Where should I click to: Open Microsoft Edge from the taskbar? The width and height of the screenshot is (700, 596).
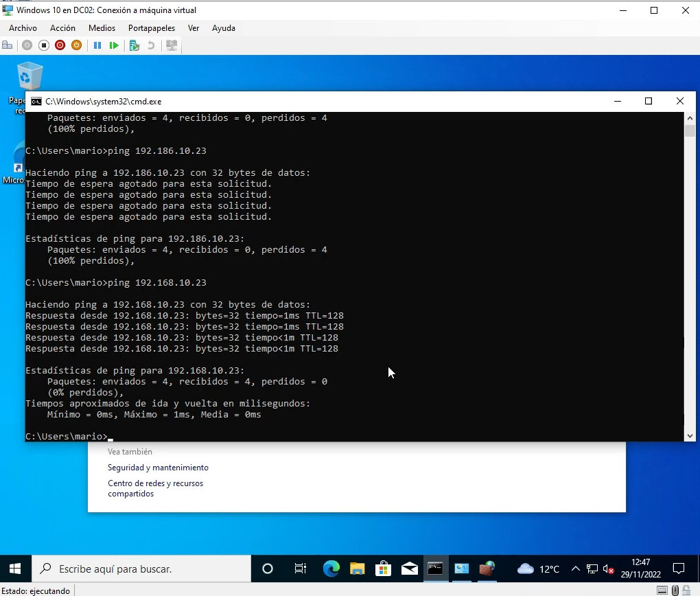point(331,569)
